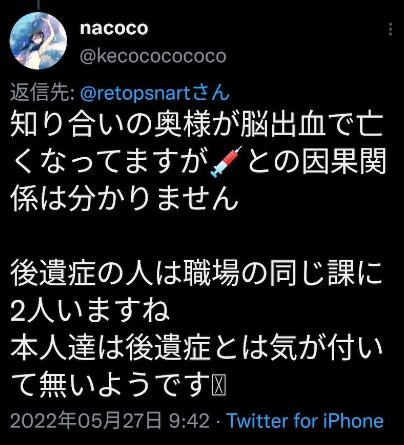Open the three-dot more options menu
404x445 pixels.
pos(390,29)
